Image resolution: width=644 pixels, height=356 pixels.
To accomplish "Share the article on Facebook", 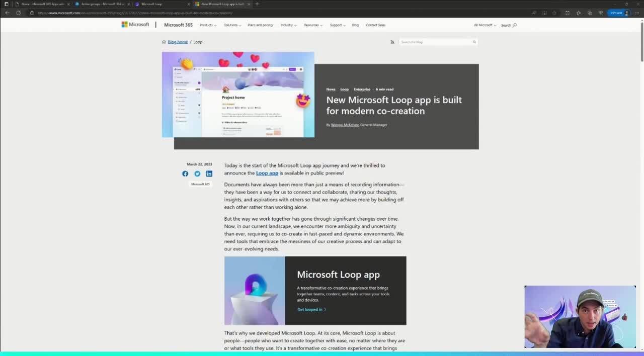I will pos(185,173).
